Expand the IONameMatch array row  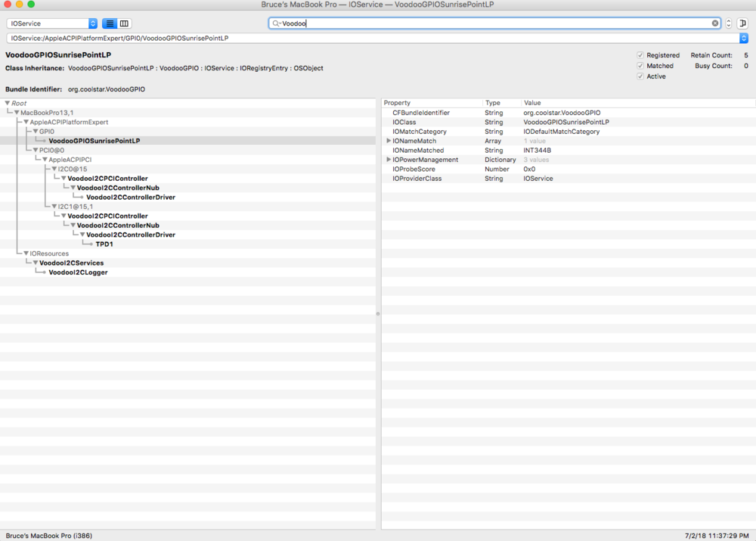pos(389,141)
